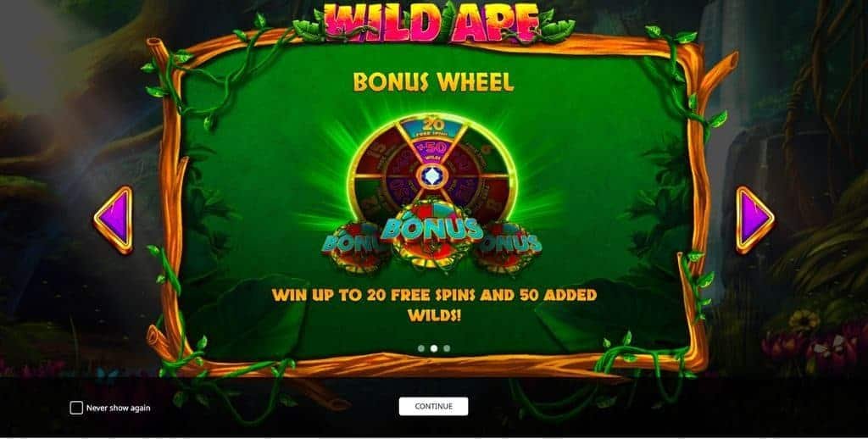Tick the Never show again checkbox
Image resolution: width=868 pixels, height=439 pixels.
pyautogui.click(x=76, y=408)
